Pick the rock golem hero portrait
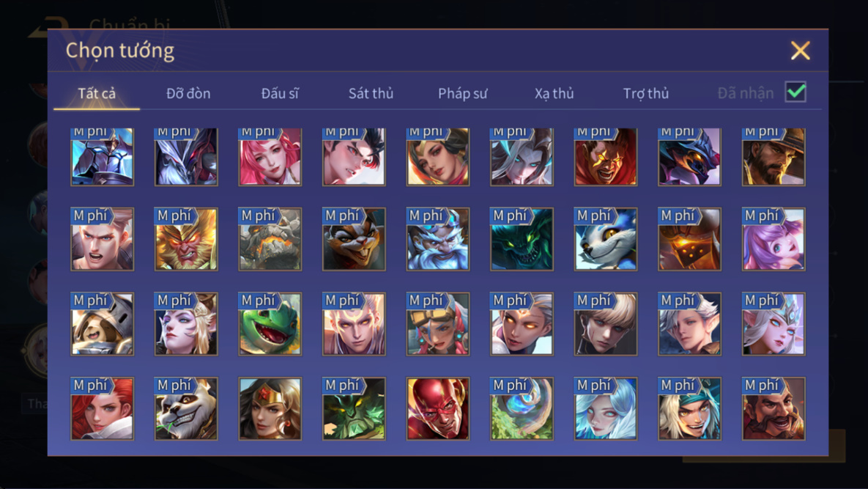Screen dimensions: 868x489 coord(270,239)
